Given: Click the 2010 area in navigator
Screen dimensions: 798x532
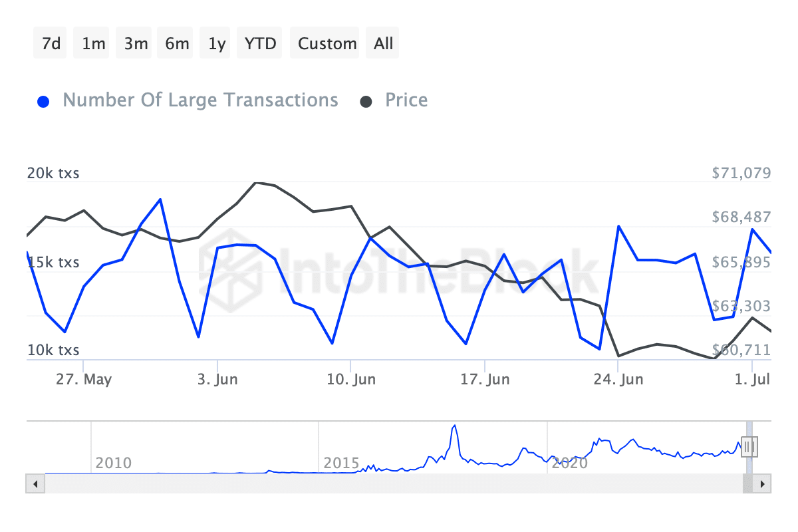Looking at the screenshot, I should coord(114,463).
